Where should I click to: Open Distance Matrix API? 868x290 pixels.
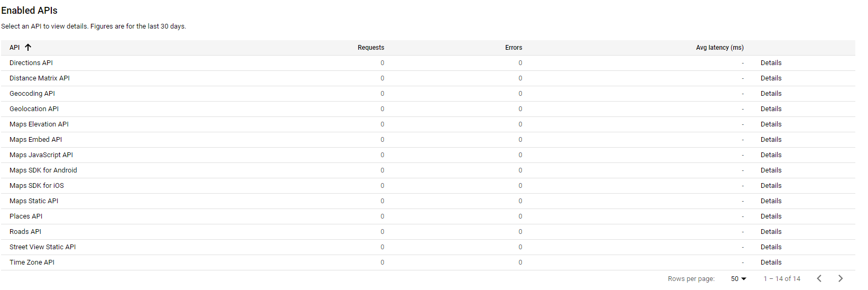pyautogui.click(x=40, y=78)
